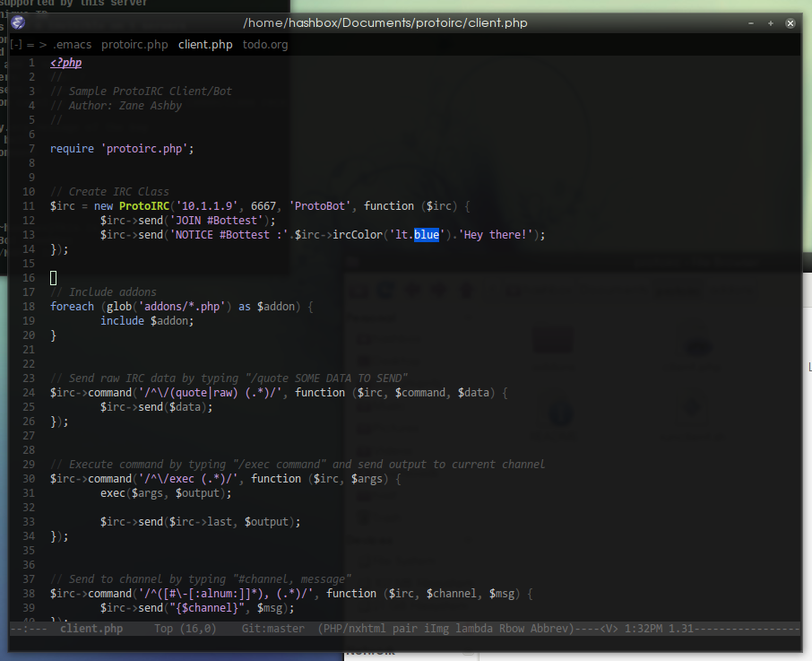Select the client.php tab
Viewport: 812px width, 661px height.
click(205, 45)
